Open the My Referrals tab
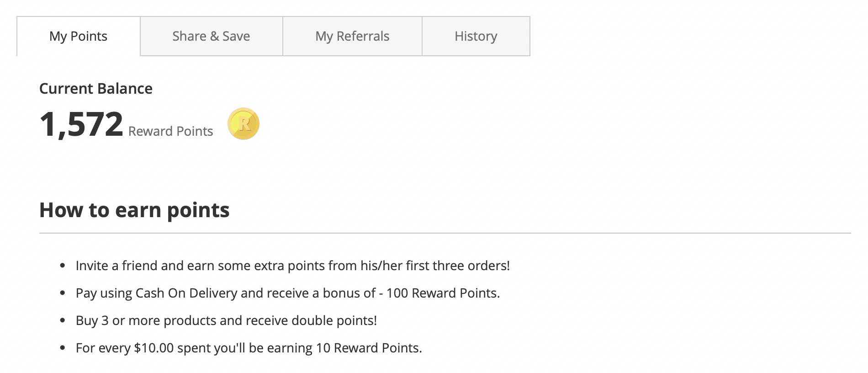The height and width of the screenshot is (373, 868). coord(352,36)
